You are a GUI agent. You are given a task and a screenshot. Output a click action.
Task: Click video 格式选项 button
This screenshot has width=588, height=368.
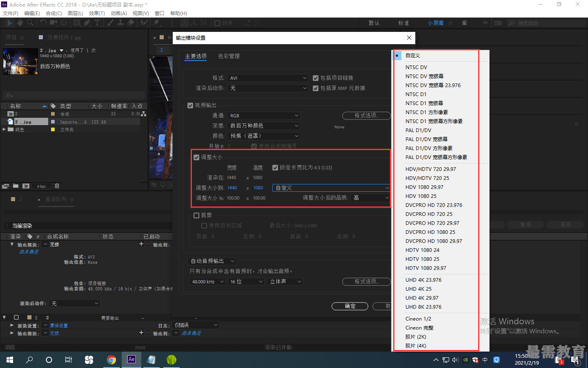point(366,116)
